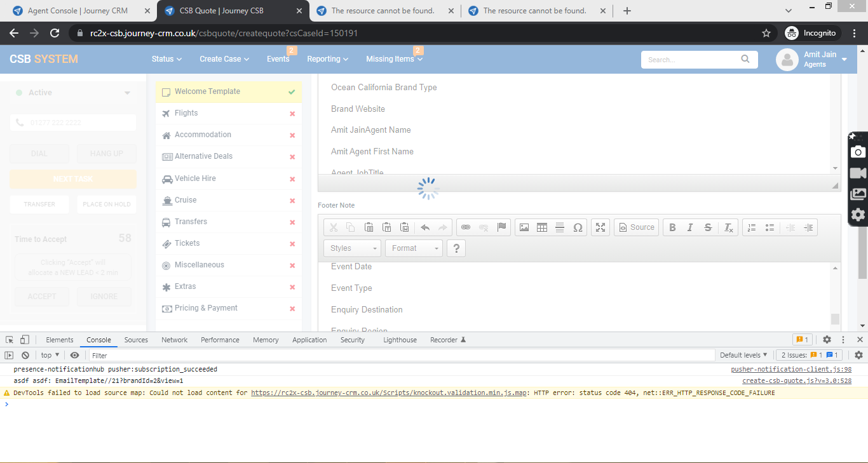Image resolution: width=868 pixels, height=463 pixels.
Task: Click the browser address bar
Action: pos(419,33)
